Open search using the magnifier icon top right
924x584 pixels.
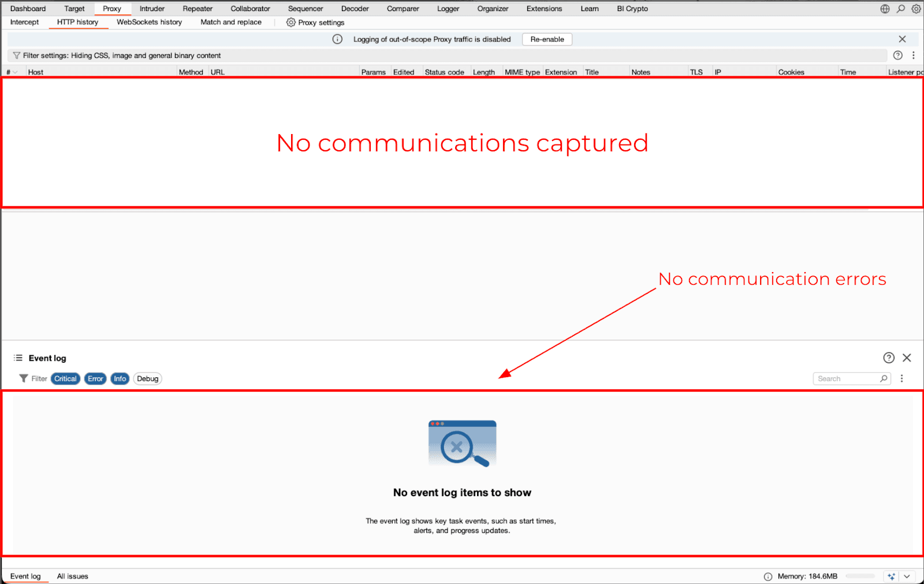(x=900, y=9)
